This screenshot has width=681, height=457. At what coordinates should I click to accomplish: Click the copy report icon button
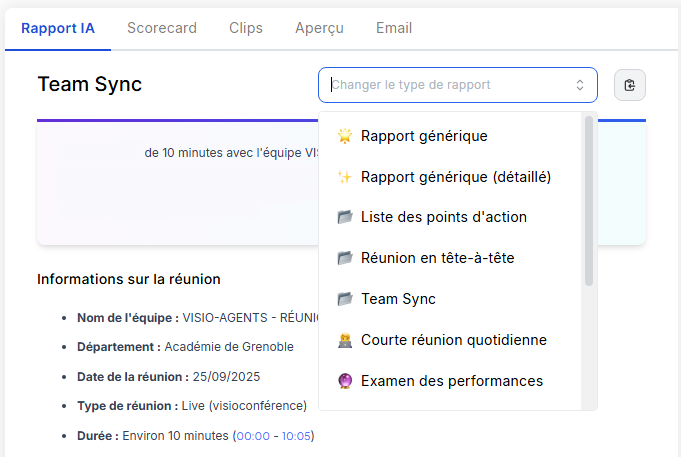tap(630, 85)
